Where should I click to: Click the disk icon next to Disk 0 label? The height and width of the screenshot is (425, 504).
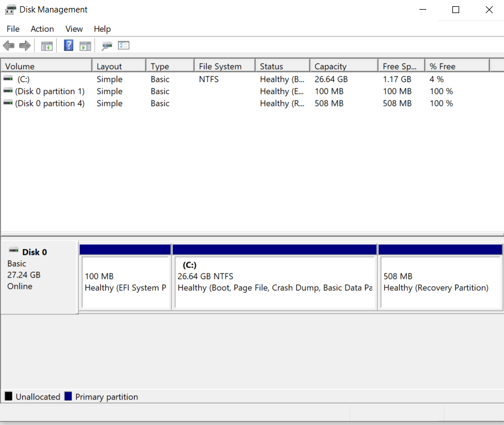(x=14, y=250)
